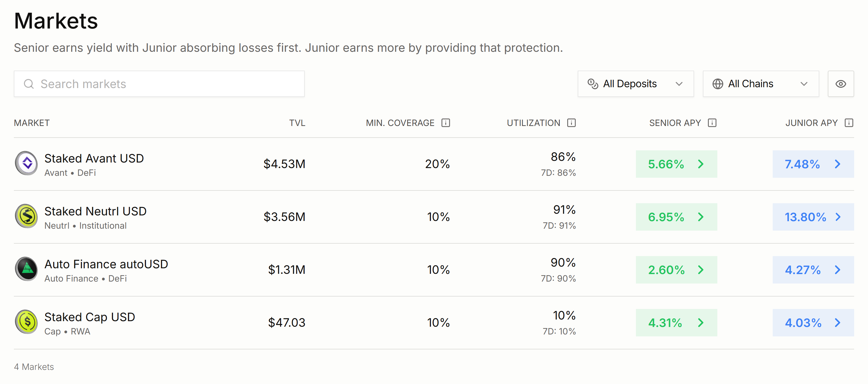The height and width of the screenshot is (384, 868).
Task: Click the Auto Finance autoUSD token icon
Action: pos(27,269)
